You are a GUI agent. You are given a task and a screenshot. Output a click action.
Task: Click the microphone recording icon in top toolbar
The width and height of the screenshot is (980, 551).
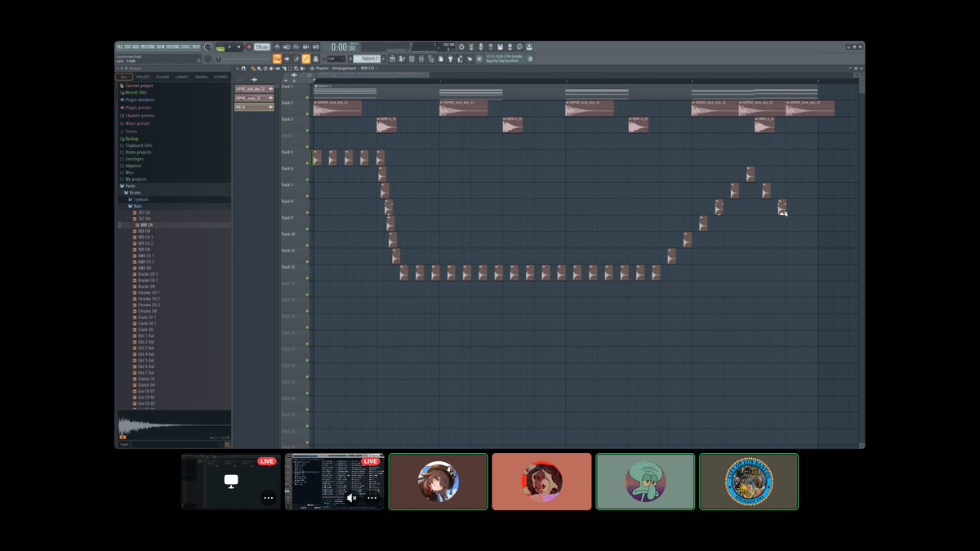coord(481,47)
